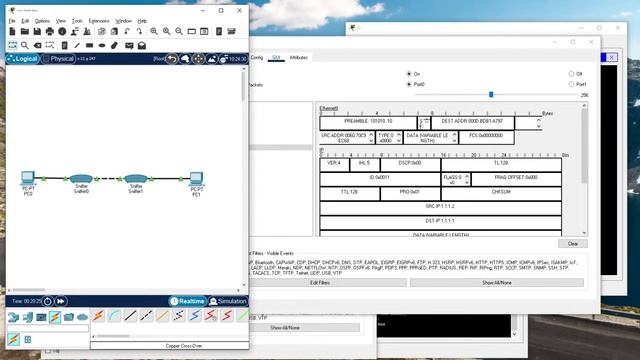Image resolution: width=640 pixels, height=360 pixels.
Task: Set the workspace background image
Action: click(211, 59)
